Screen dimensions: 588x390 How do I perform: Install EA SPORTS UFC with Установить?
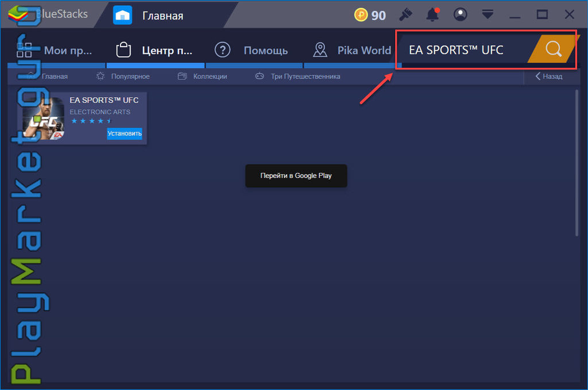[x=125, y=133]
